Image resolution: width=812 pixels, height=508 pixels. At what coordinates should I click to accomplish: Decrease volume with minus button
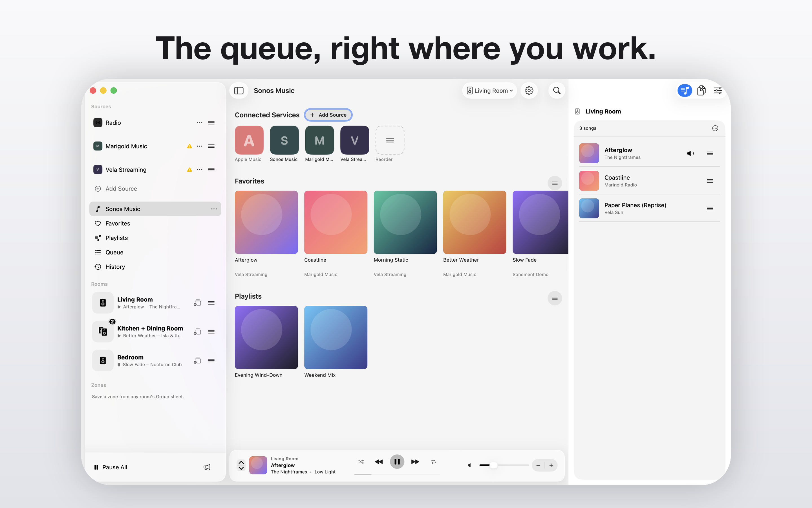coord(538,465)
